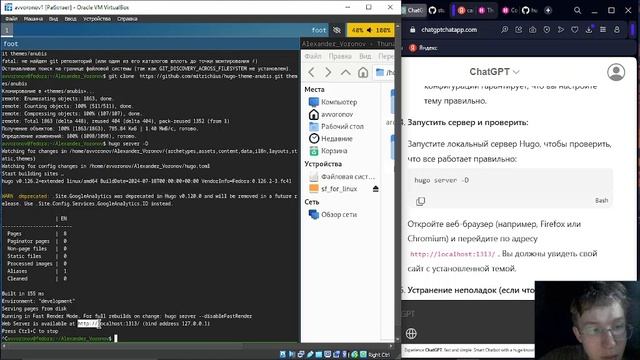The width and height of the screenshot is (640, 360).
Task: Open Правка menu in Thunar
Action: pyautogui.click(x=340, y=56)
